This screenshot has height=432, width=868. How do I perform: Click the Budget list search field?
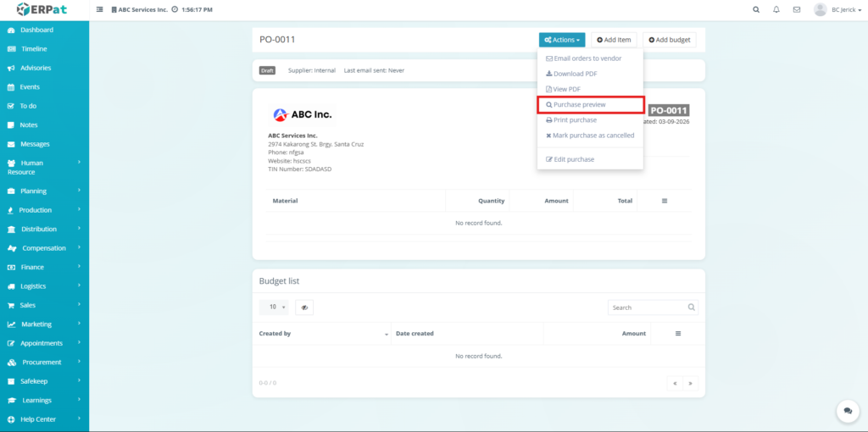tap(648, 307)
